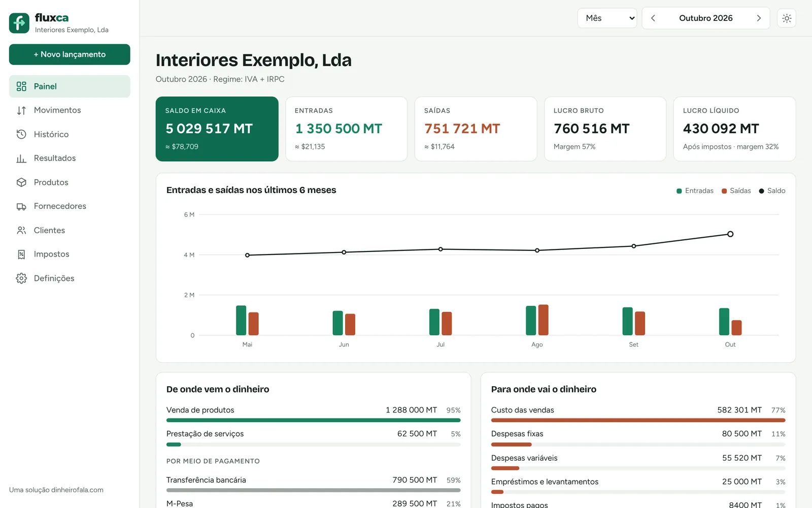
Task: Click the Interiores Exemplo, Lda page heading
Action: [x=254, y=60]
